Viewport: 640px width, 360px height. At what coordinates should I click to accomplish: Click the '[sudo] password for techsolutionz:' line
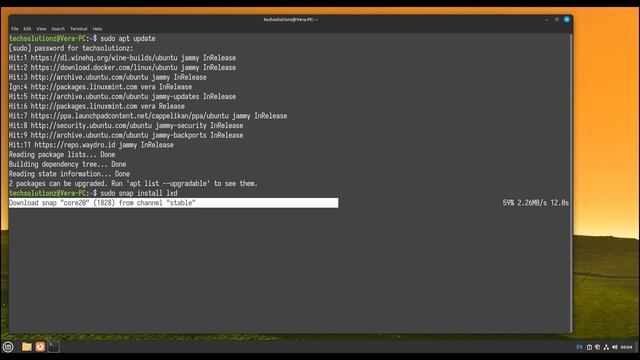click(x=71, y=48)
